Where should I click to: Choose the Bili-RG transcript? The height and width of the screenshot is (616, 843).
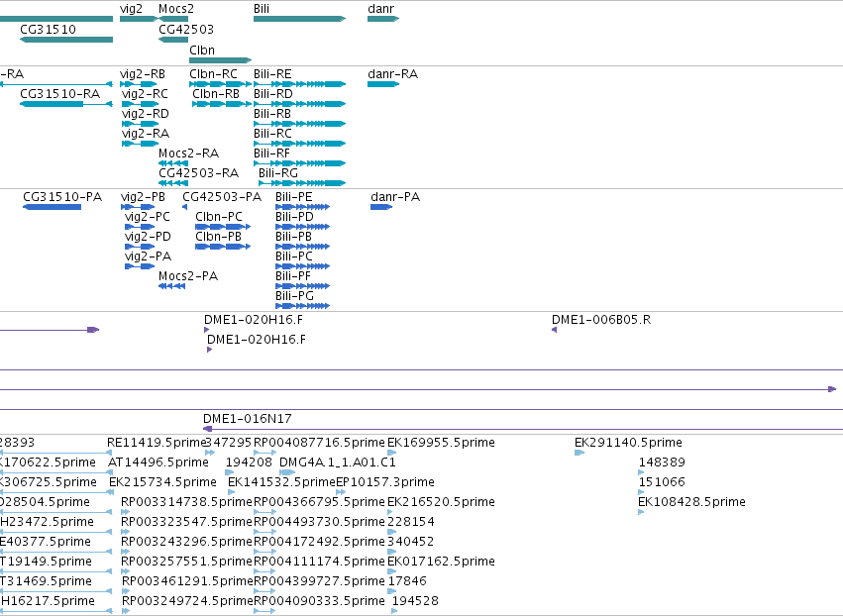(302, 183)
